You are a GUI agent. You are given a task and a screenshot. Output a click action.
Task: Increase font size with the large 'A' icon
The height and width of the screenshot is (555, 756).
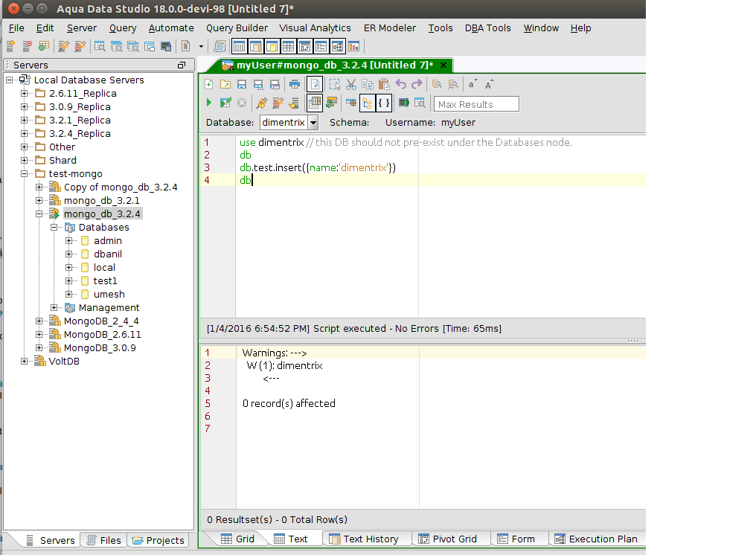[489, 84]
